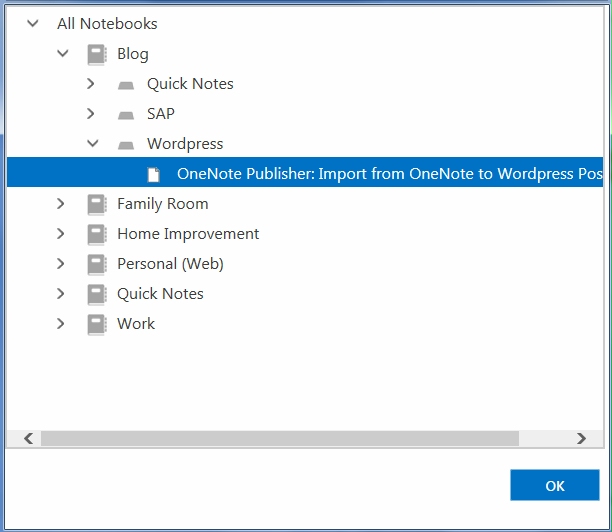This screenshot has height=532, width=612.
Task: Click the OneNote Publisher page icon
Action: pos(153,174)
